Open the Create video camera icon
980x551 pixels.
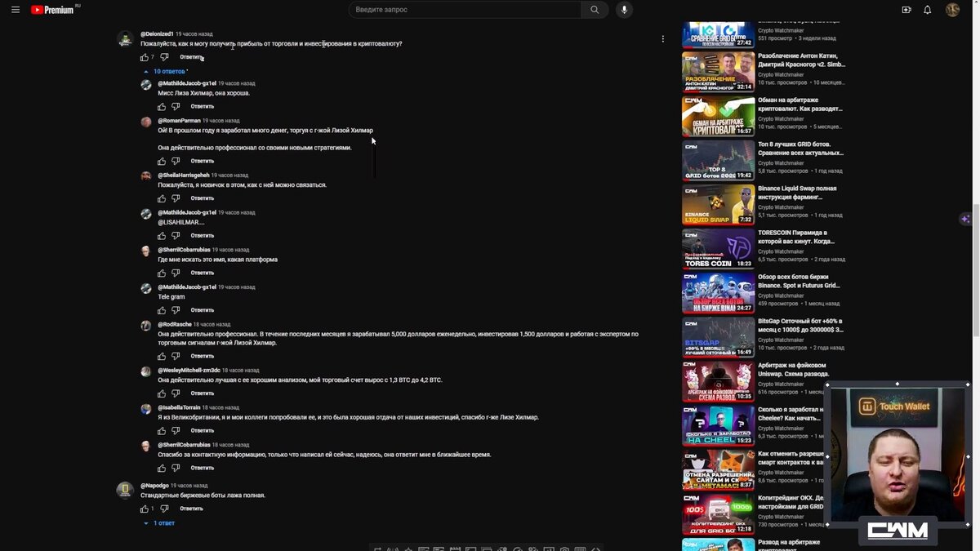[x=906, y=10]
